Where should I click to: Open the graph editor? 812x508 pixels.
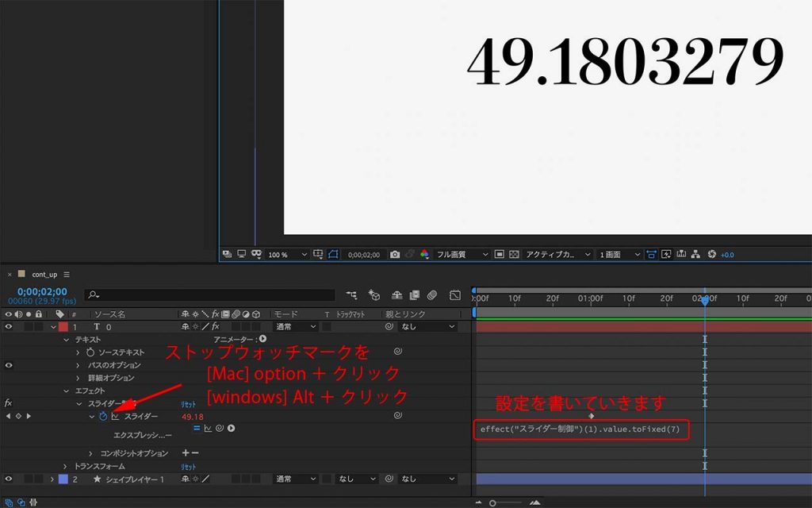coord(454,295)
